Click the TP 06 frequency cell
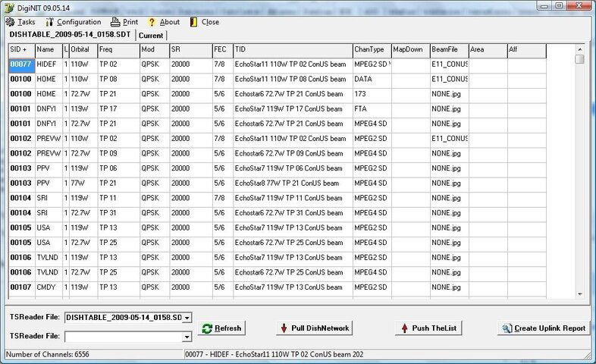Image resolution: width=596 pixels, height=364 pixels. (118, 168)
